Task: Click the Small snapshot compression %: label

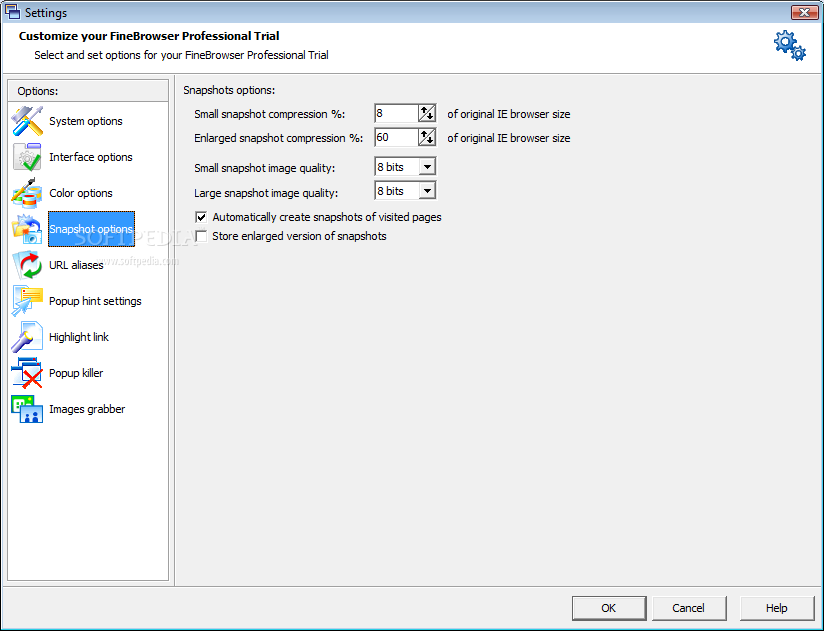Action: click(x=270, y=114)
